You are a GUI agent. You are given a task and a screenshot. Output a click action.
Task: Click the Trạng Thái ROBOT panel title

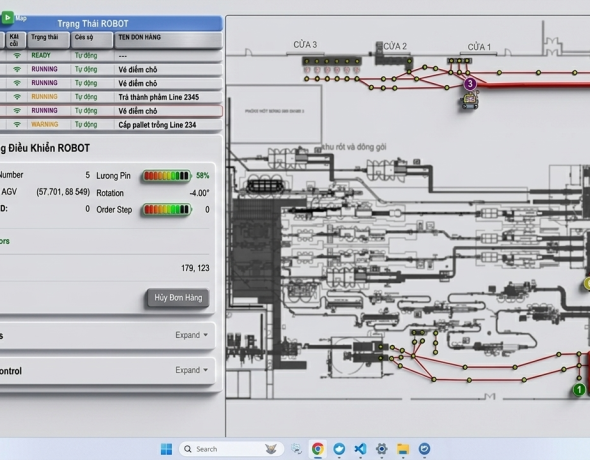[93, 24]
